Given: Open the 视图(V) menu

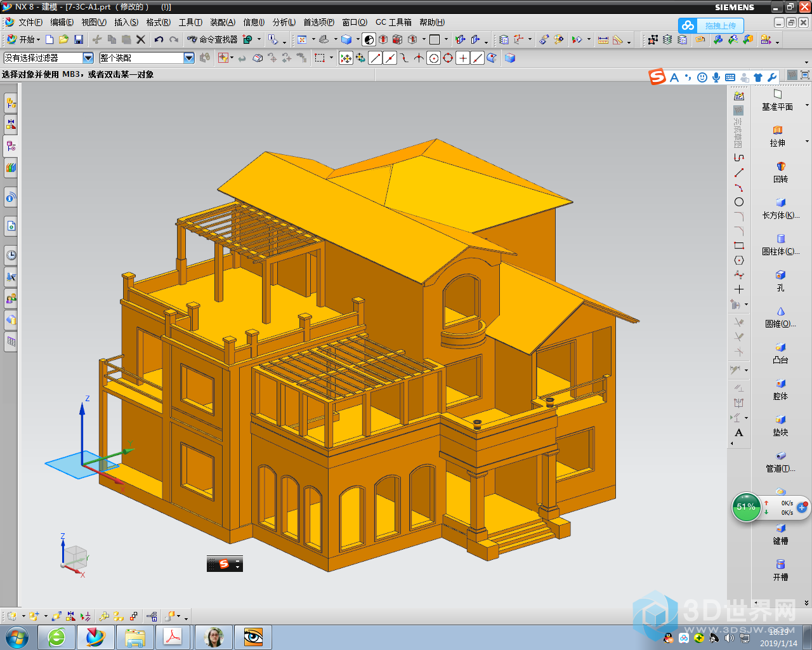Looking at the screenshot, I should (x=94, y=22).
